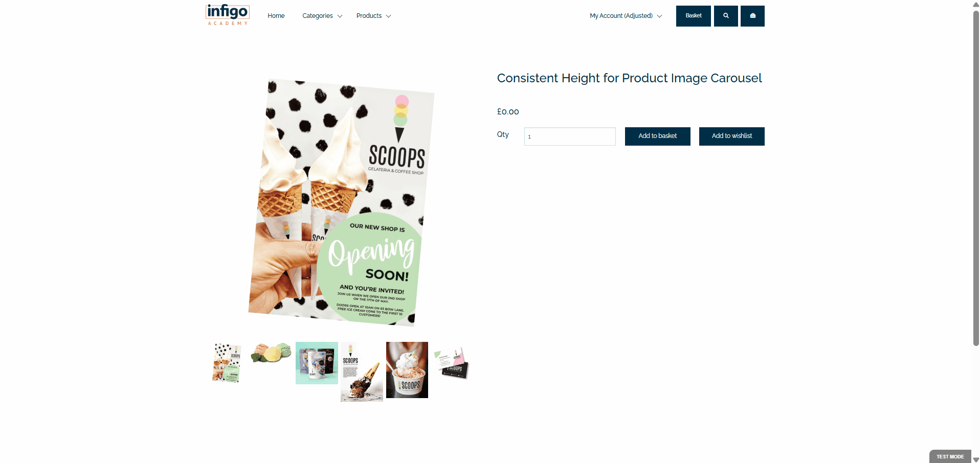Open My Account (Adjusted) dropdown

pos(626,16)
